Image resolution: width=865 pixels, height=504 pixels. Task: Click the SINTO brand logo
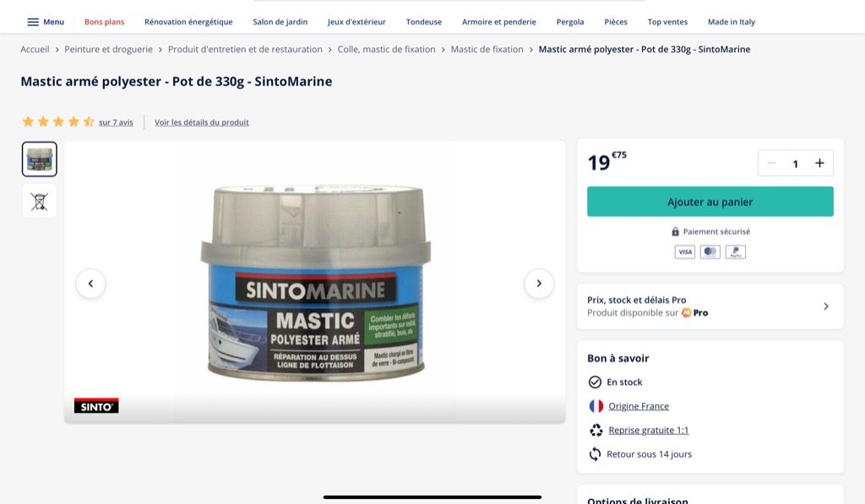point(96,406)
